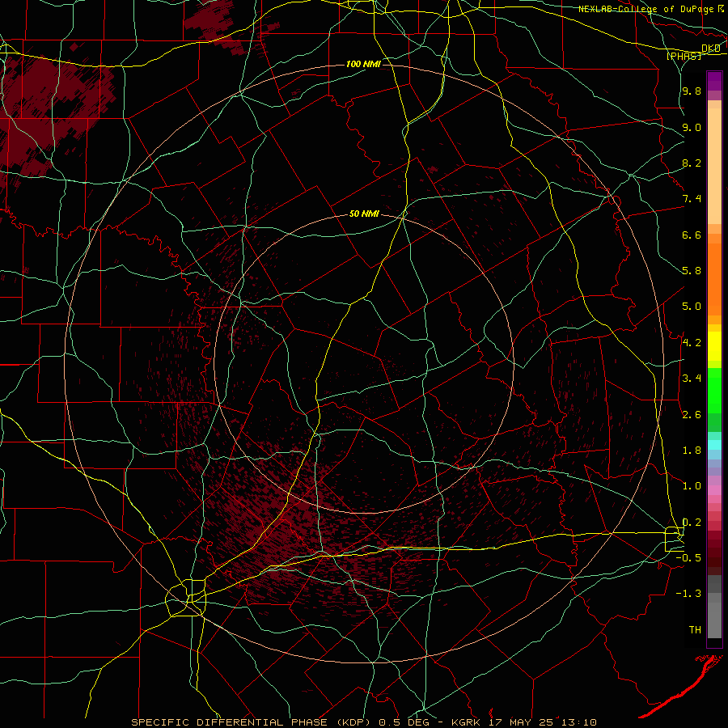Select the 100 NMI range ring label
This screenshot has width=728, height=728.
pos(363,64)
